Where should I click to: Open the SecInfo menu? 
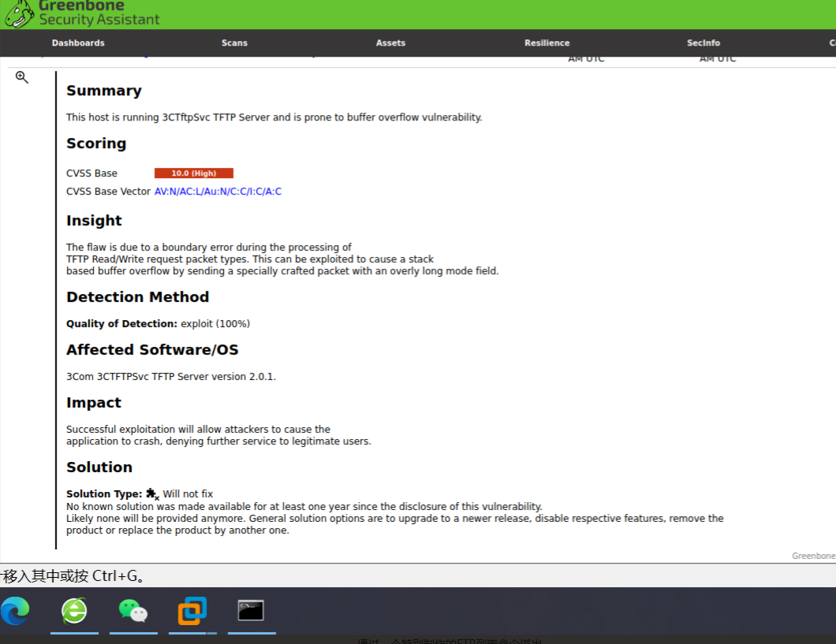point(704,43)
